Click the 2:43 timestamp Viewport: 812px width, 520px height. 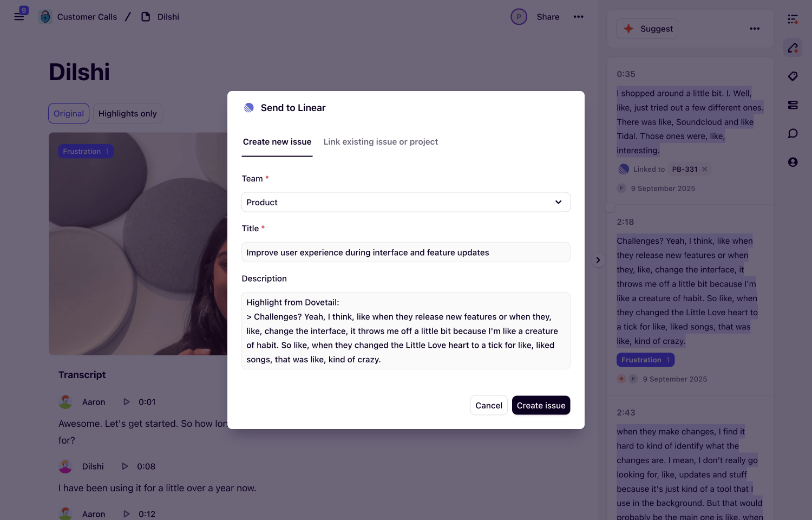tap(626, 412)
